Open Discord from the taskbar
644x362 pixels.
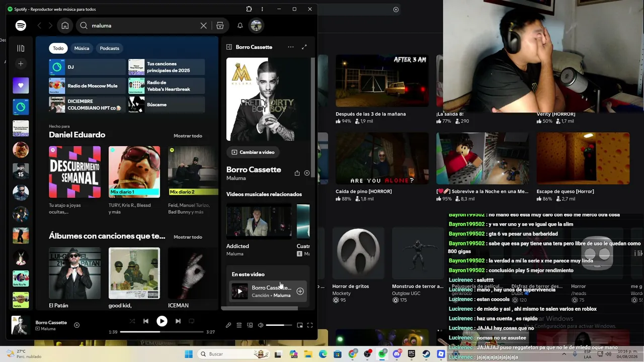(397, 354)
